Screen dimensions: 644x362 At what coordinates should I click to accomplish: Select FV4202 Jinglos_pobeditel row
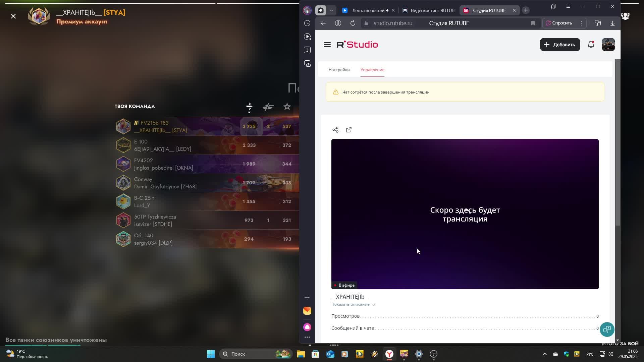tap(207, 164)
